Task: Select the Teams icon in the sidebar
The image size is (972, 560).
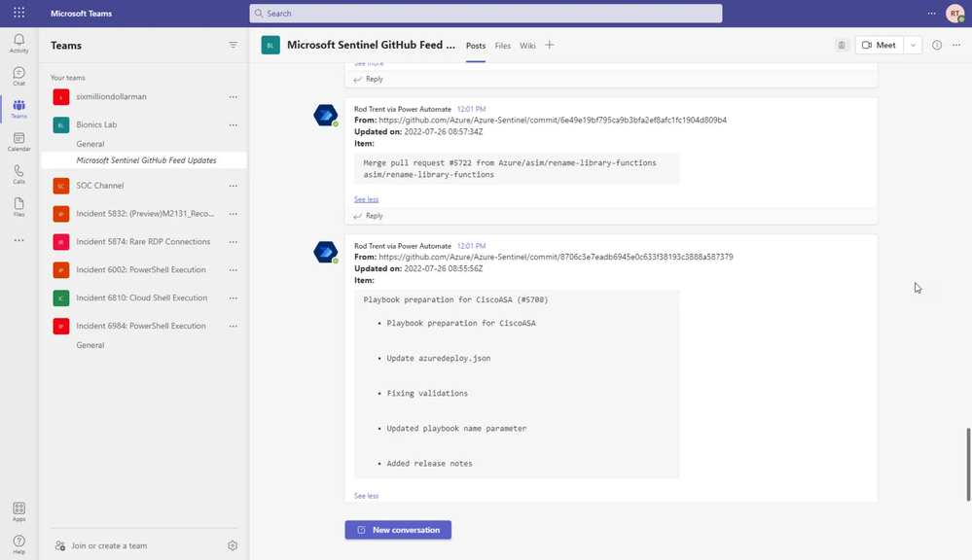Action: tap(19, 109)
